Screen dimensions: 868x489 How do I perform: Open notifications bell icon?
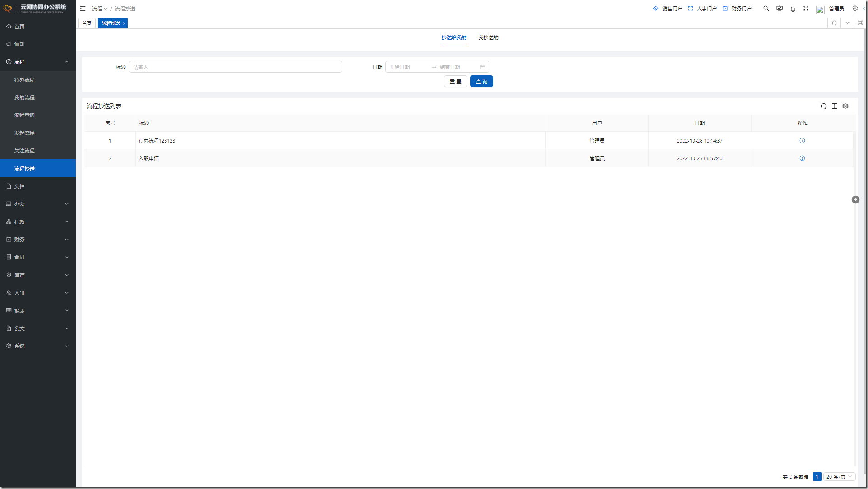coord(793,9)
